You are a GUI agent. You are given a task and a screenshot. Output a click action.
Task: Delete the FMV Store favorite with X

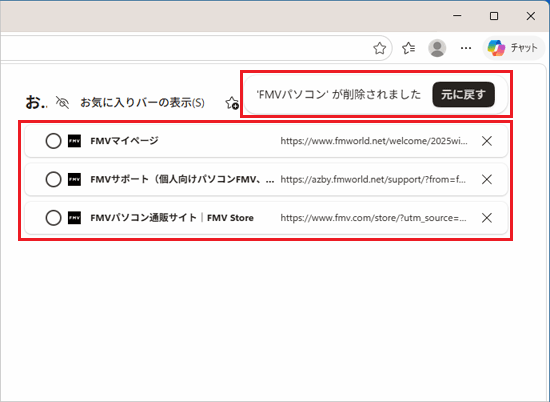(487, 218)
